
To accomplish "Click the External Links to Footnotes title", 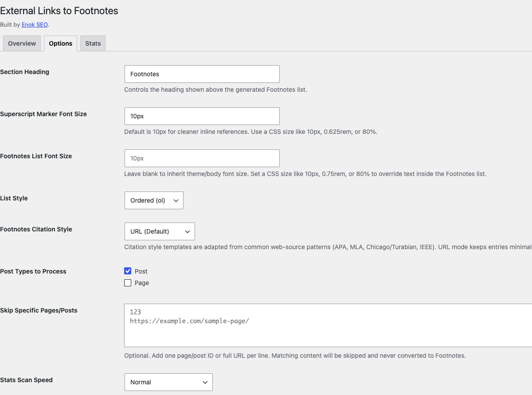I will pos(59,11).
